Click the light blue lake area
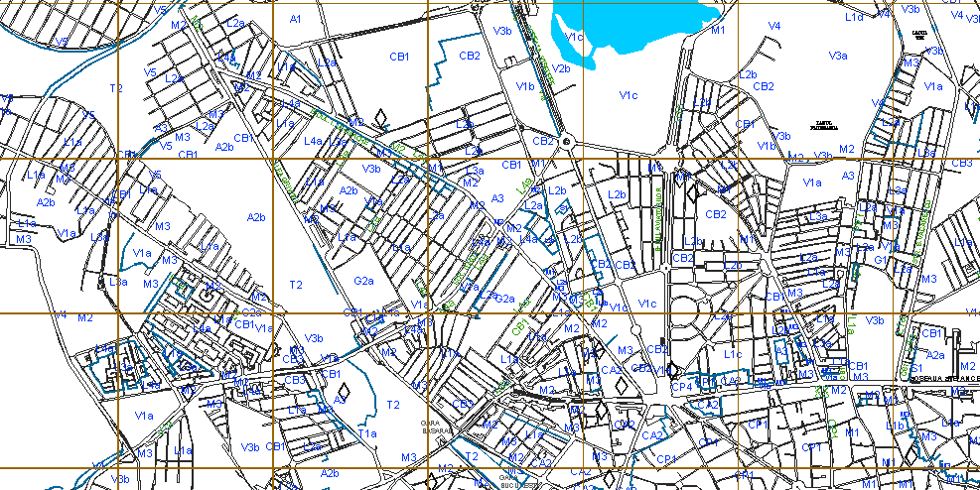 click(x=626, y=25)
